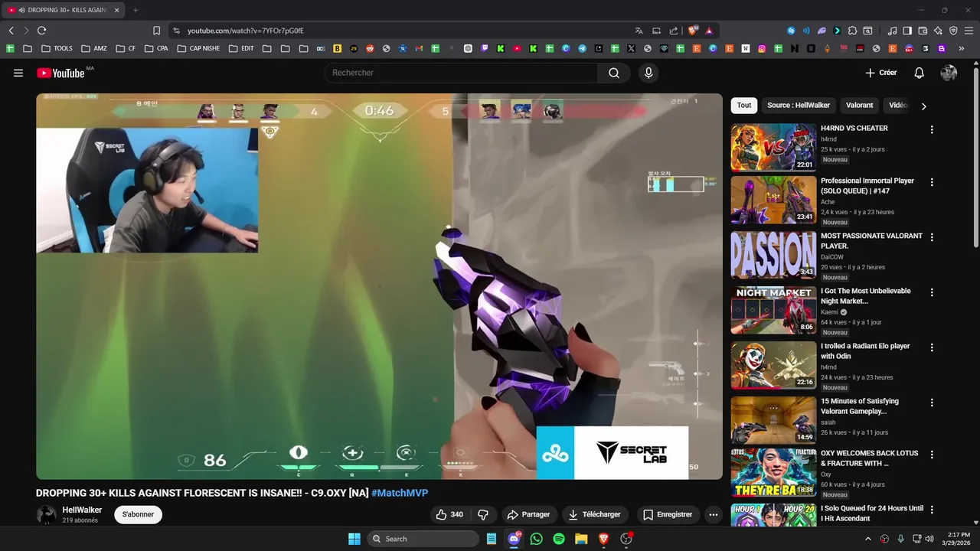
Task: Open Discord from the taskbar
Action: click(514, 539)
